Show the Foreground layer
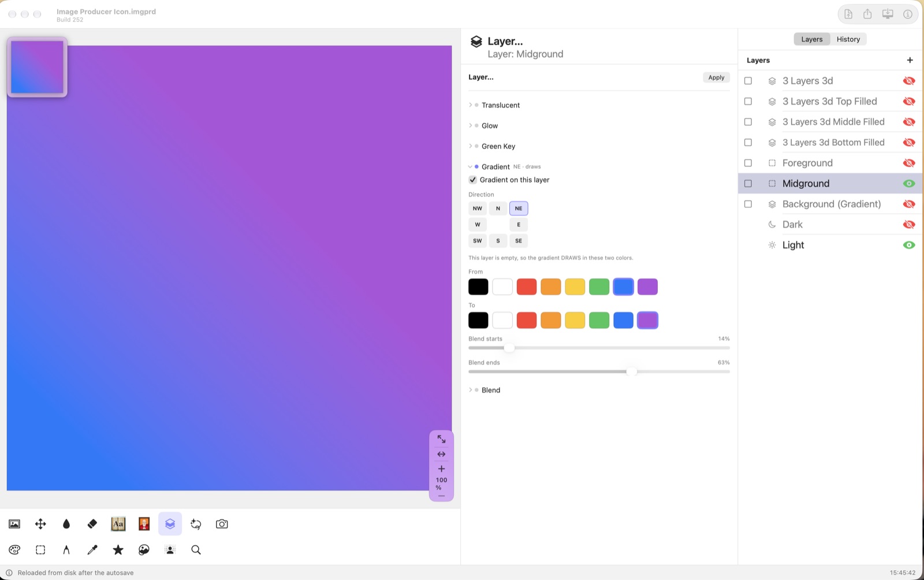Screen dimensions: 924x580 [x=909, y=163]
